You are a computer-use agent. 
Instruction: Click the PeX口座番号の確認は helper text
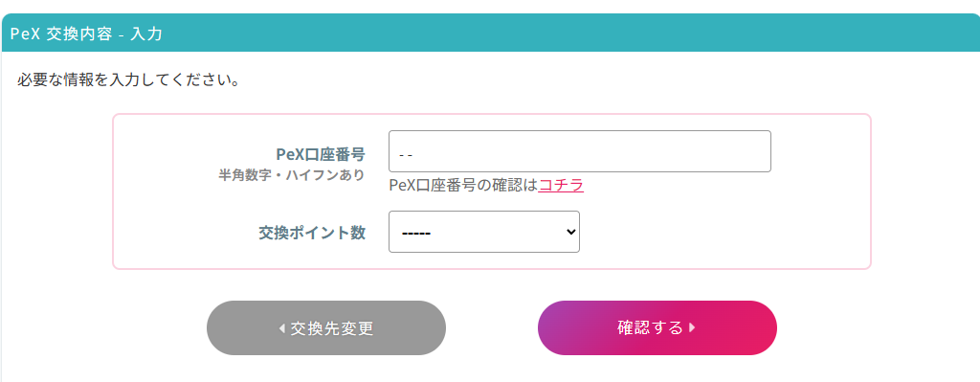click(x=463, y=185)
